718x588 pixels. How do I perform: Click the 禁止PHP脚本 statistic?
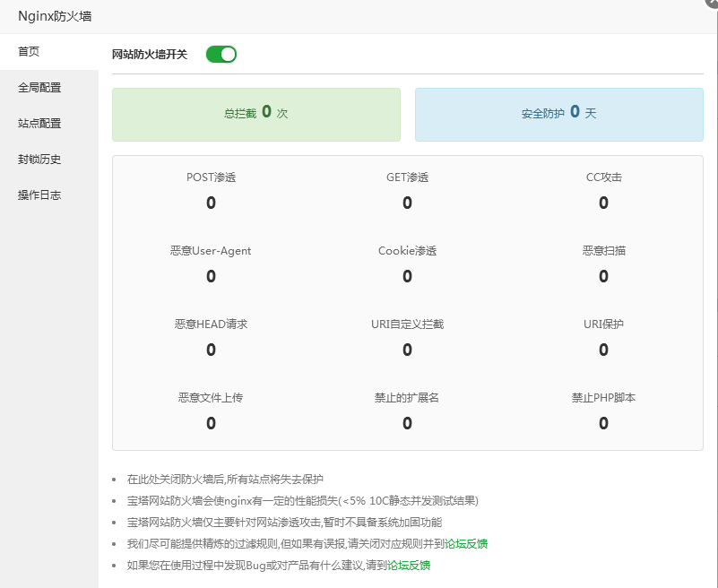(602, 411)
